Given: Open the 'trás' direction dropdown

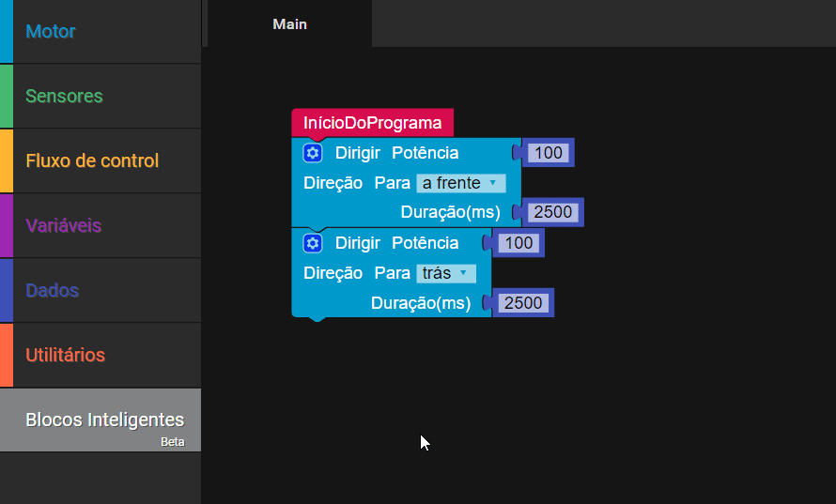Looking at the screenshot, I should [x=445, y=273].
